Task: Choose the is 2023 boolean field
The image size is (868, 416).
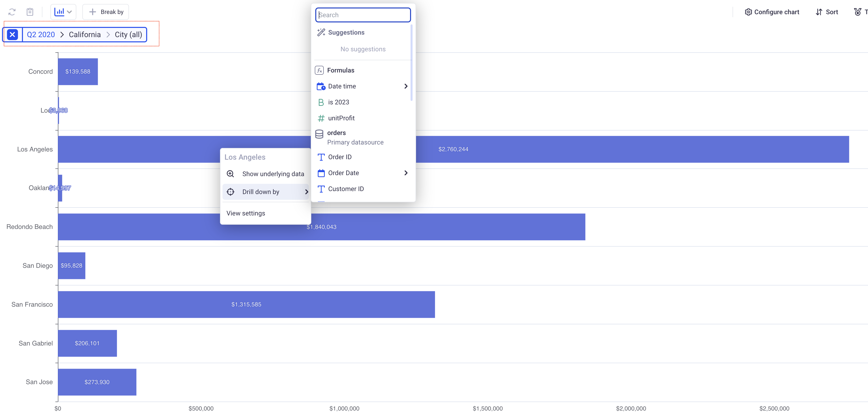Action: pos(338,102)
